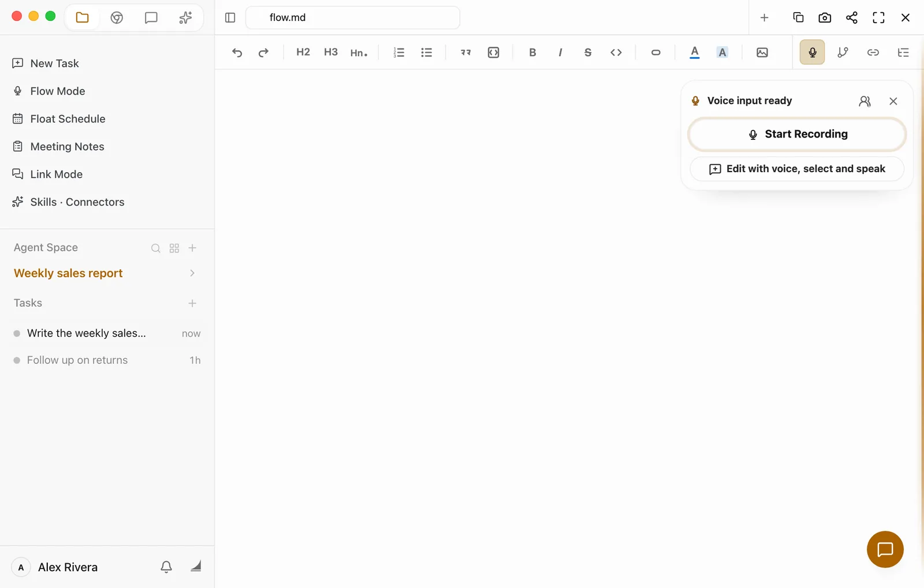Expand the Weekly sales report item
The image size is (924, 588).
click(x=192, y=273)
